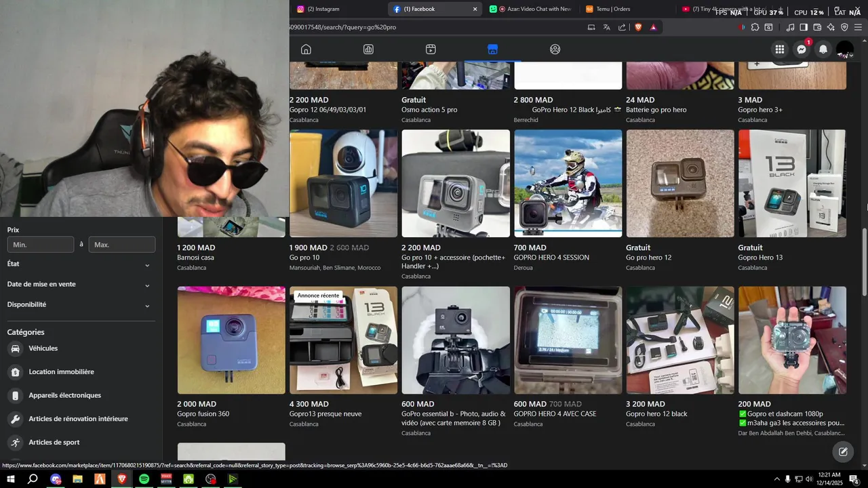This screenshot has width=868, height=488.
Task: Expand the État filter
Action: click(x=79, y=264)
